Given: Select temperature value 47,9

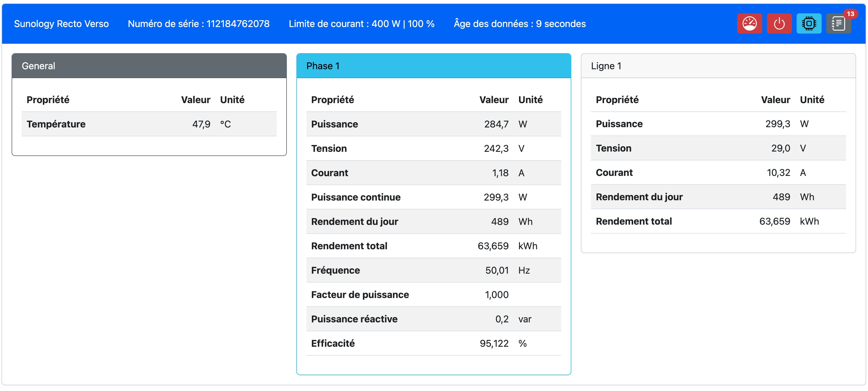Looking at the screenshot, I should click(x=201, y=124).
